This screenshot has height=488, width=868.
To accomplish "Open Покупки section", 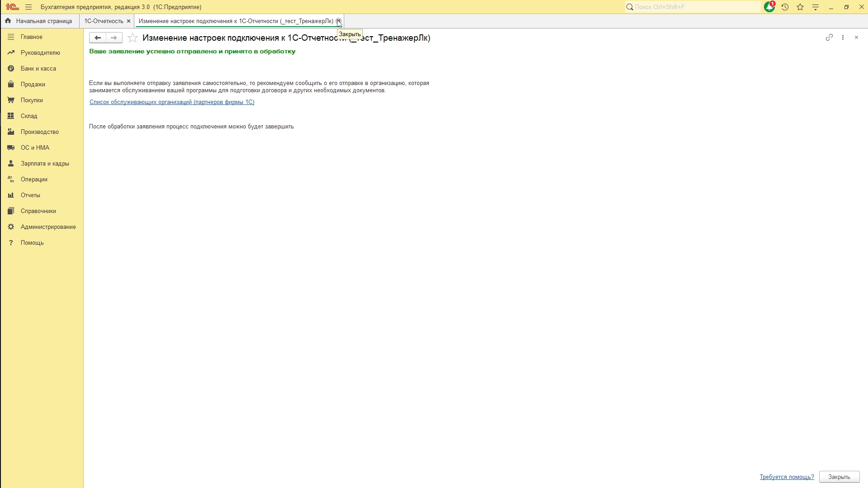I will click(42, 100).
